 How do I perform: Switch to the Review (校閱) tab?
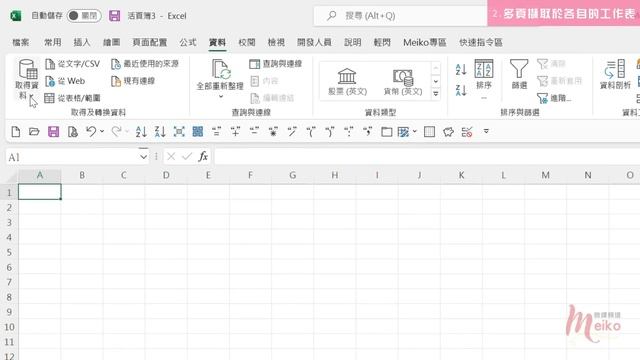click(247, 42)
